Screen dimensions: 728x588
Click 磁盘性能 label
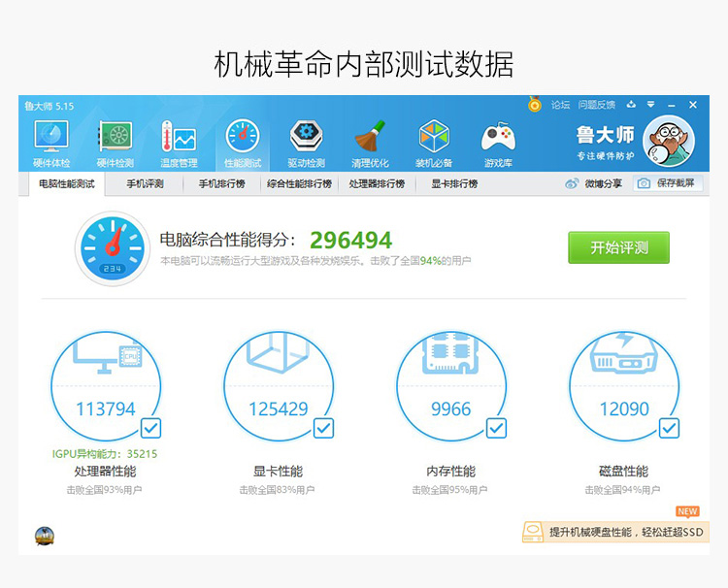624,472
